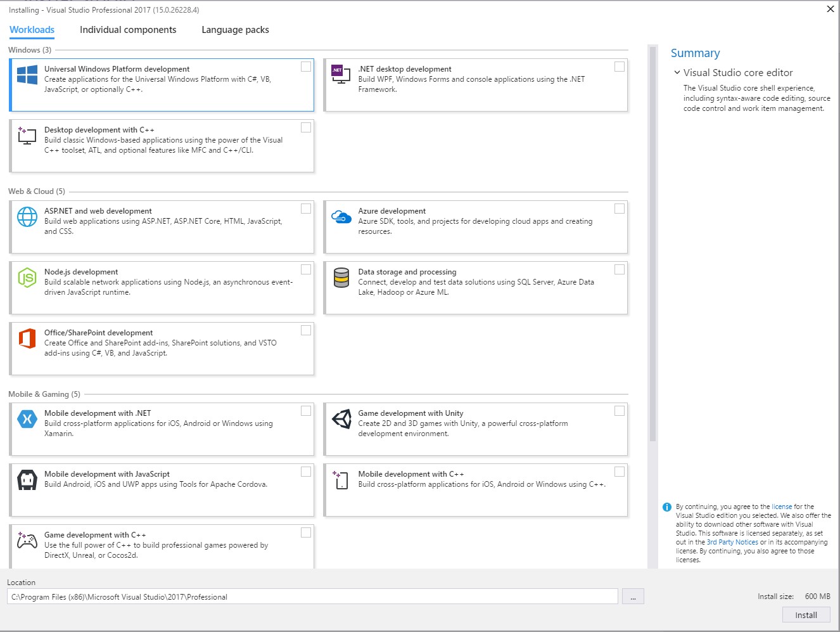Enable the Desktop development with C++ checkbox
This screenshot has height=632, width=840.
pos(306,127)
